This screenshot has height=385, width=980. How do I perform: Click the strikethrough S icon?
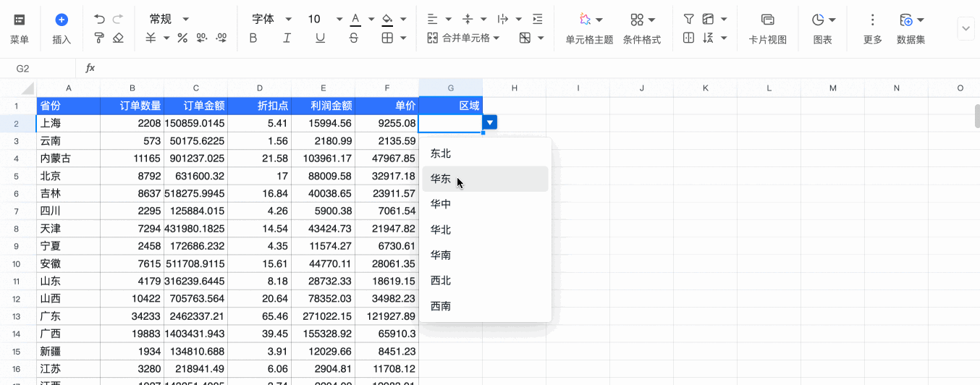[354, 38]
